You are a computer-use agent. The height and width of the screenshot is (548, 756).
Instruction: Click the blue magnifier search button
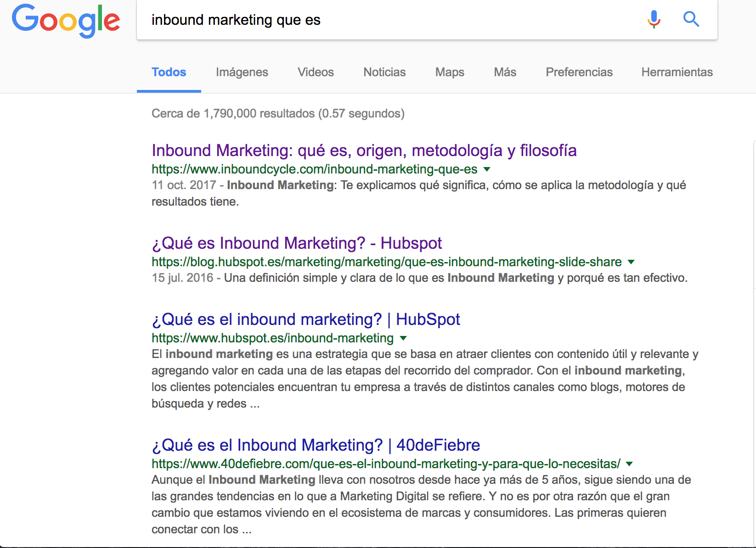[691, 19]
